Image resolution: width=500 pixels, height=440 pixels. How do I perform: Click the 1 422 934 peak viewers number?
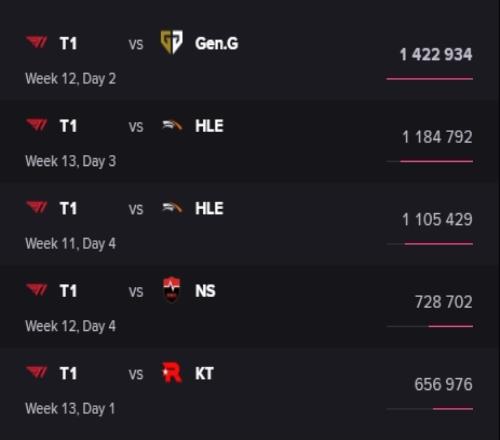tap(436, 55)
